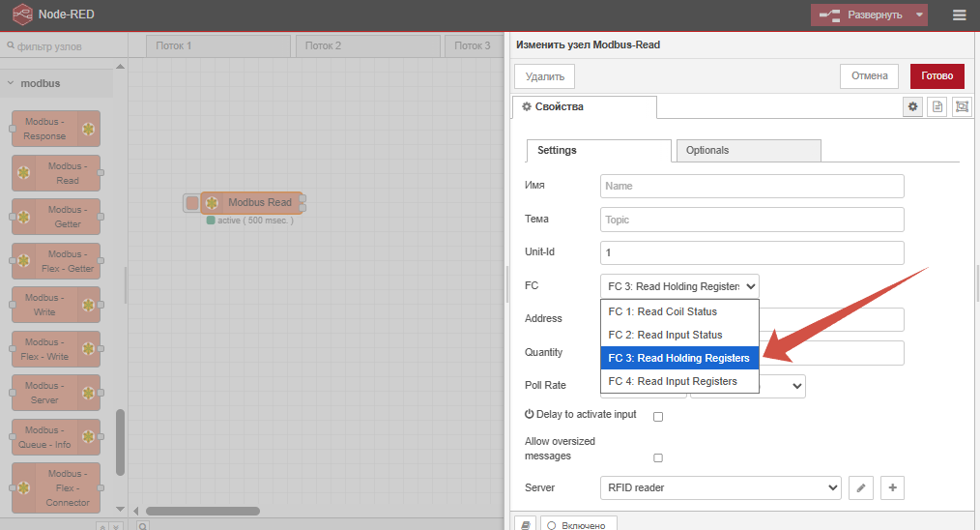This screenshot has width=980, height=530.
Task: Switch to the Optionals tab
Action: tap(748, 150)
